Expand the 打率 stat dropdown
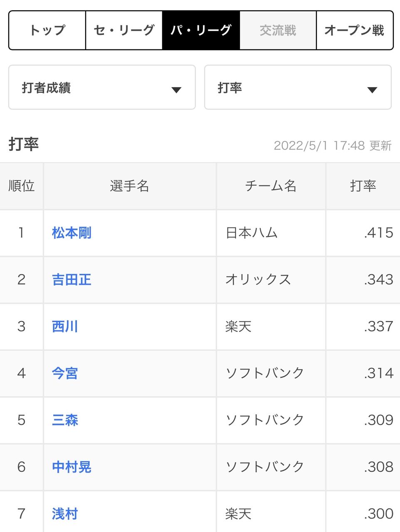400x532 pixels. click(x=298, y=87)
